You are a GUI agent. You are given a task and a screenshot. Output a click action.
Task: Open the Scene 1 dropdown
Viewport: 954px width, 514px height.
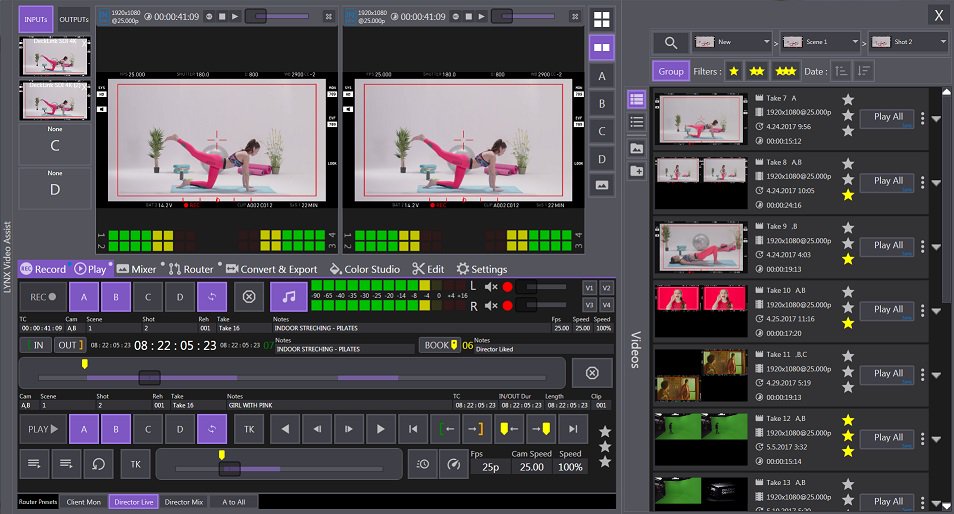tap(820, 42)
